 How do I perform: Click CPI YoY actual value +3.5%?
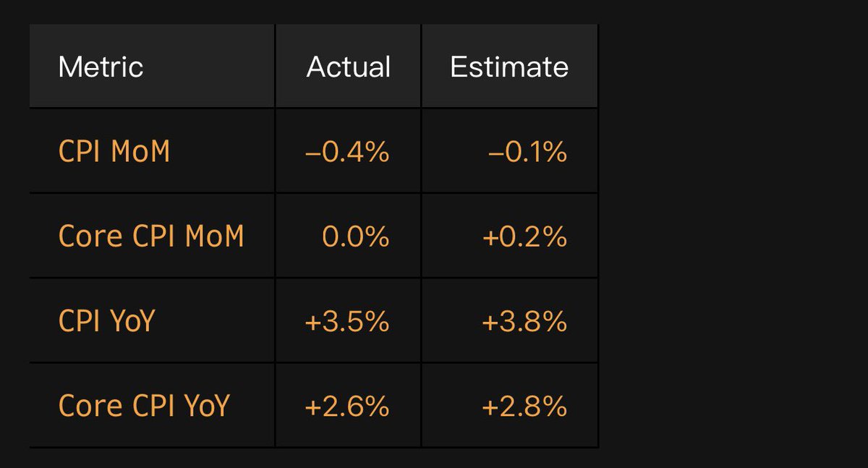[x=347, y=321]
